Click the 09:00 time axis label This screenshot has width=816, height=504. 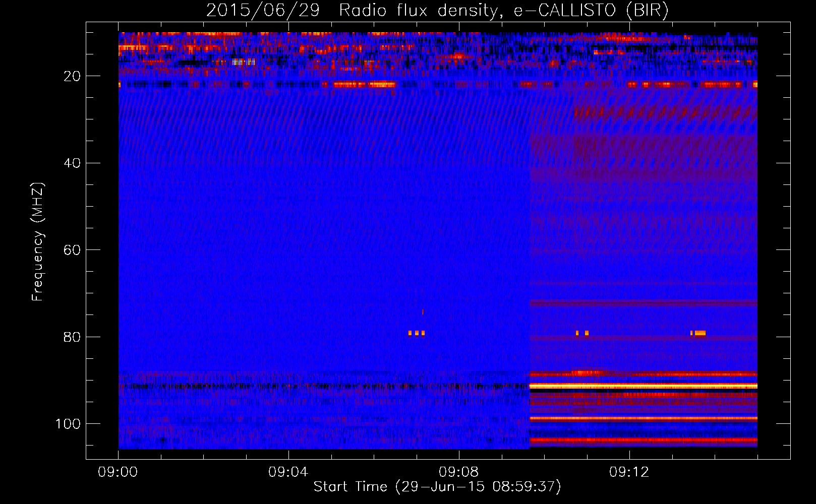point(118,472)
